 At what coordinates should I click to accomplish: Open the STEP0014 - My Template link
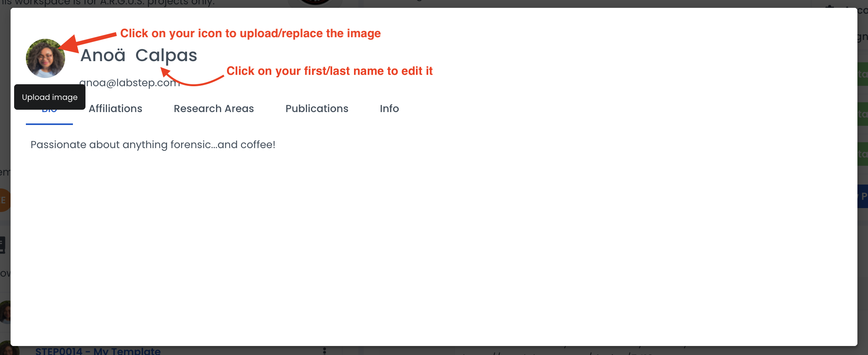click(x=98, y=351)
